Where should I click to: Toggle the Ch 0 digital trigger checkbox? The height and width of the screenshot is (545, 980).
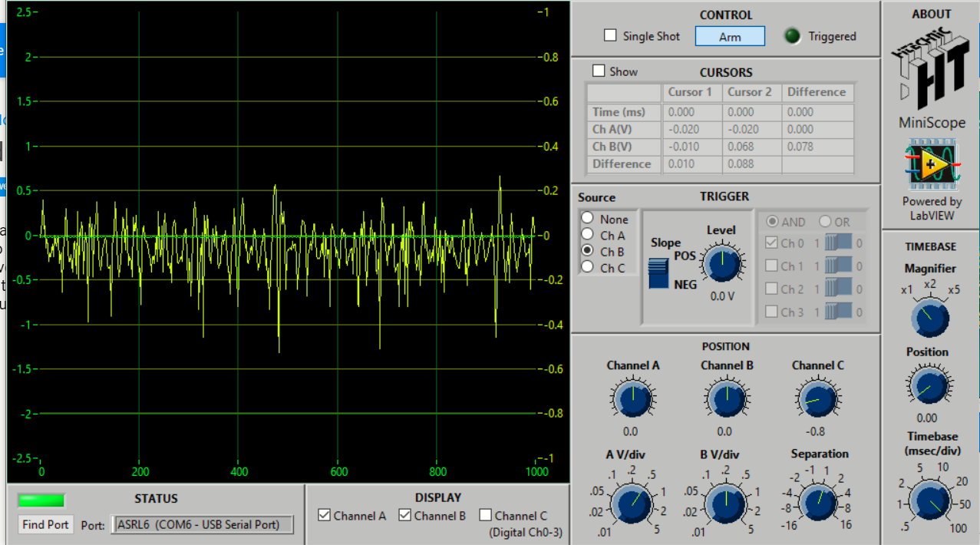coord(772,243)
